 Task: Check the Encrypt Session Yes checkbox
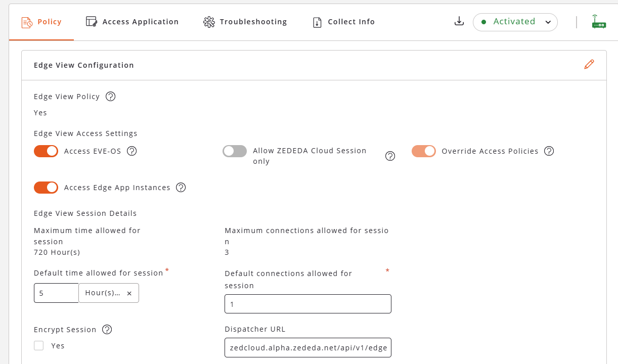coord(39,346)
